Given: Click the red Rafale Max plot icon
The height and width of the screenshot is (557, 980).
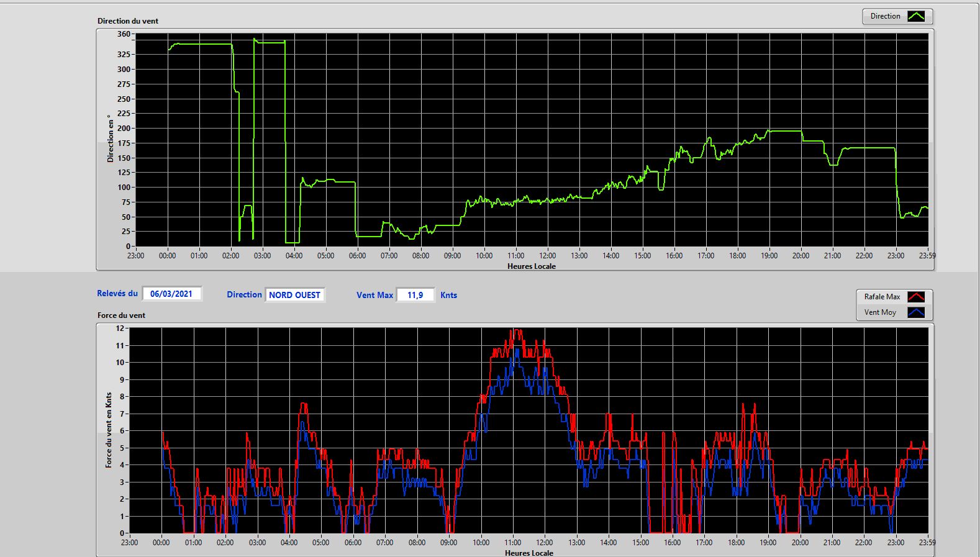Looking at the screenshot, I should coord(916,297).
